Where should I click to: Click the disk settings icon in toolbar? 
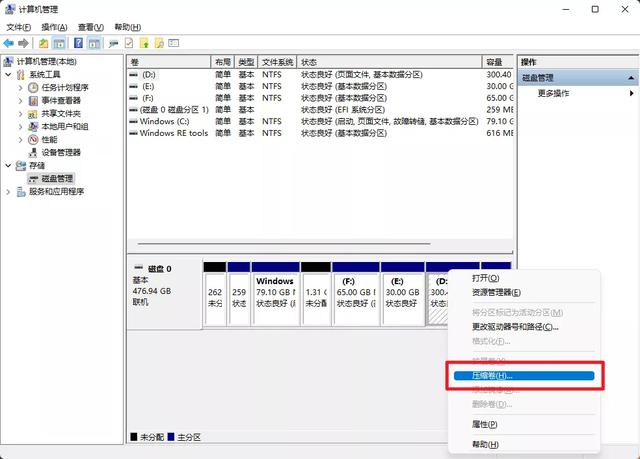point(113,43)
